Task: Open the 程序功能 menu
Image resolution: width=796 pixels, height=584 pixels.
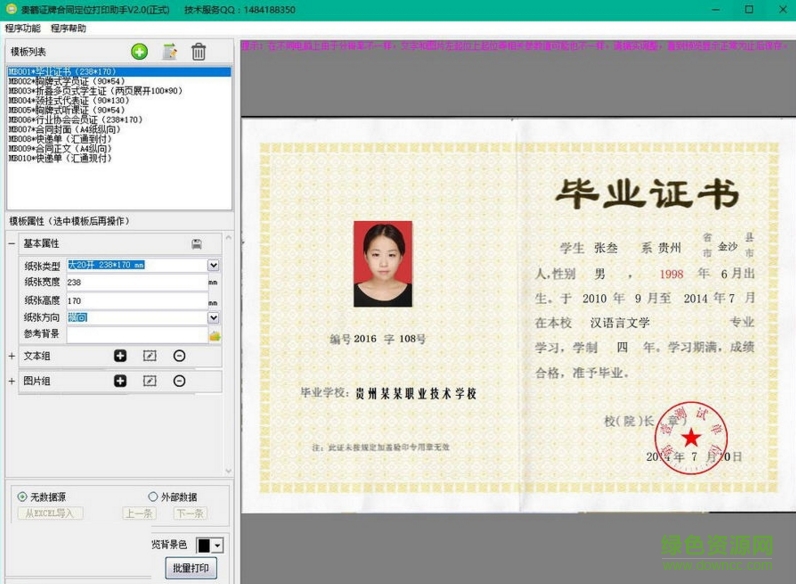Action: coord(23,28)
